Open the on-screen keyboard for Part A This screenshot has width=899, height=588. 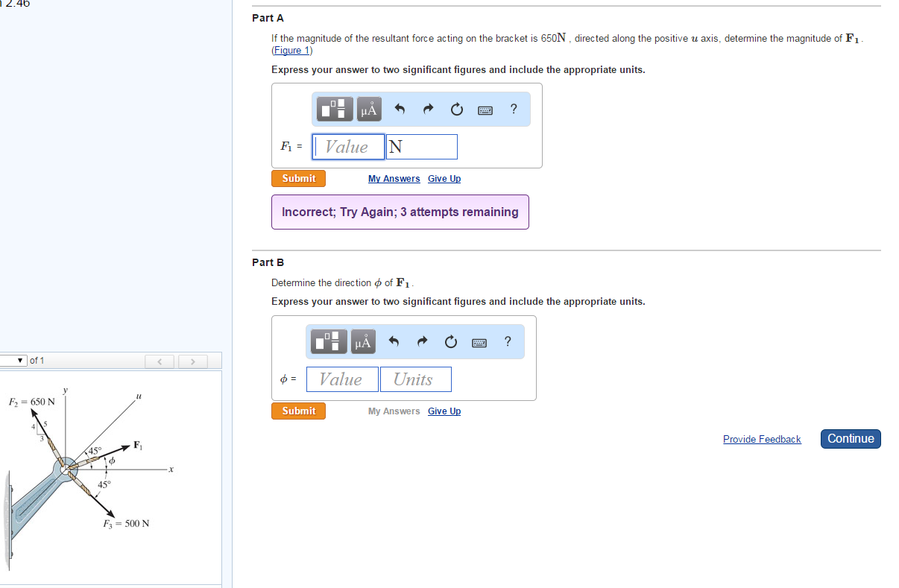tap(485, 110)
